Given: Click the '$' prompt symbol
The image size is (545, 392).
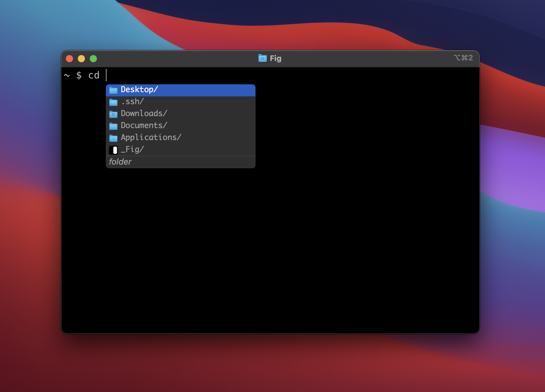Looking at the screenshot, I should (79, 75).
